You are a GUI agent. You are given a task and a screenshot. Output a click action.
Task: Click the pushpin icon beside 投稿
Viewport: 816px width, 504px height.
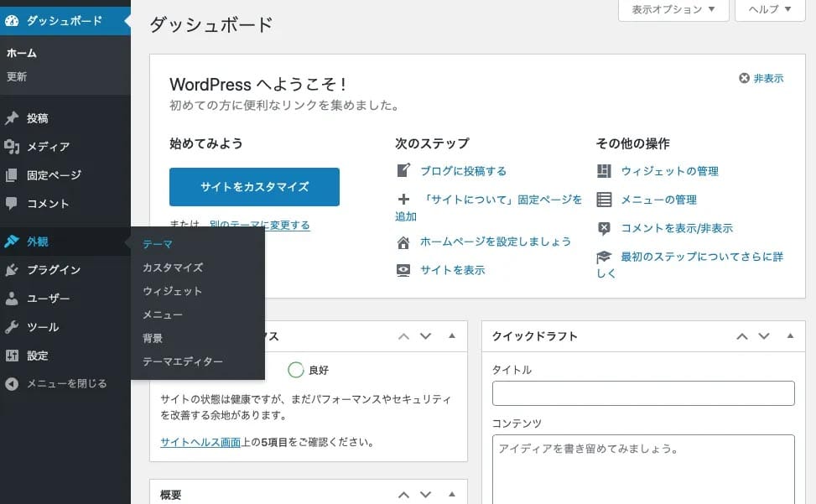point(12,118)
